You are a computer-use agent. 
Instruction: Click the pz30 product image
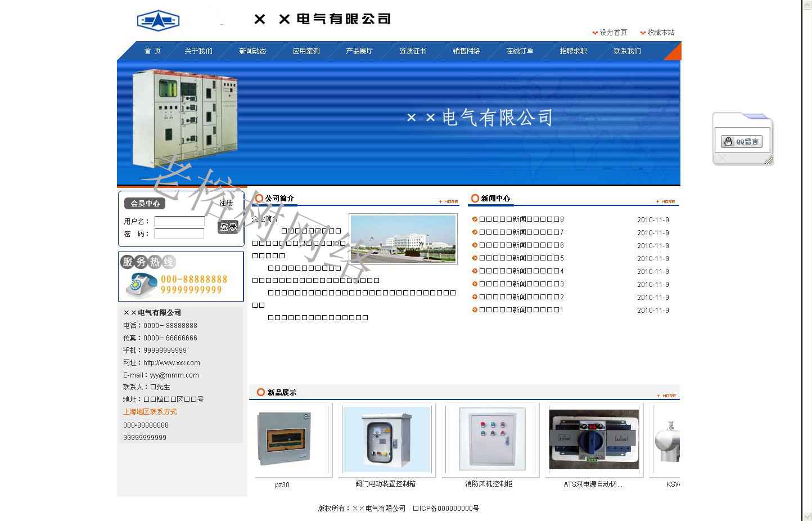click(x=285, y=439)
